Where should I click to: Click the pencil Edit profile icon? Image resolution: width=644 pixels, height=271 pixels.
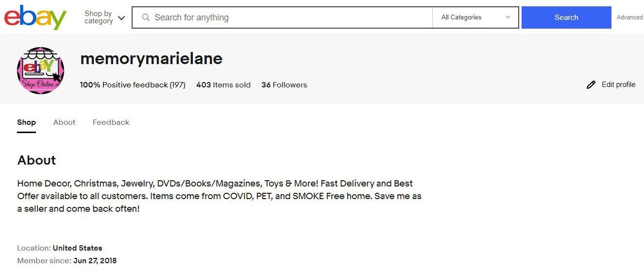pyautogui.click(x=591, y=85)
